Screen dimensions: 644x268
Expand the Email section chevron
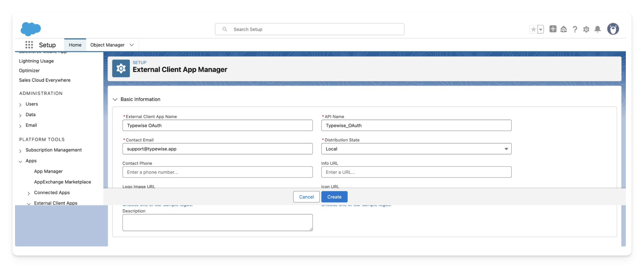tap(20, 126)
